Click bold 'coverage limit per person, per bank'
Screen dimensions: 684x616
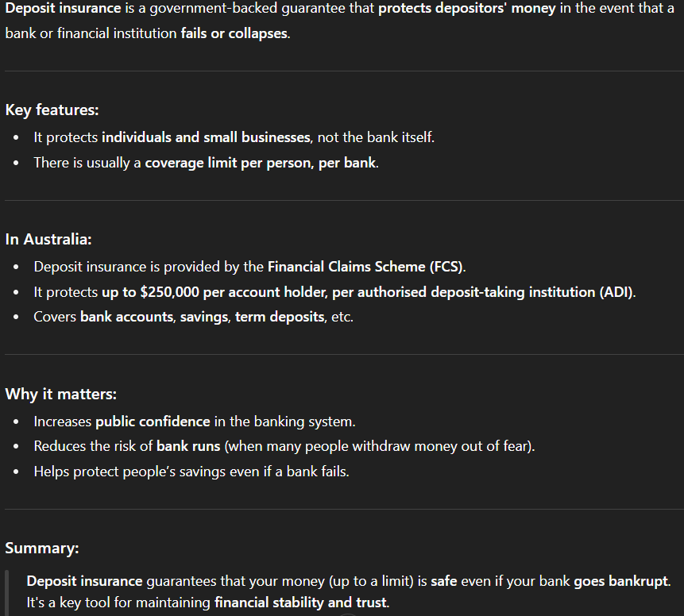(261, 163)
